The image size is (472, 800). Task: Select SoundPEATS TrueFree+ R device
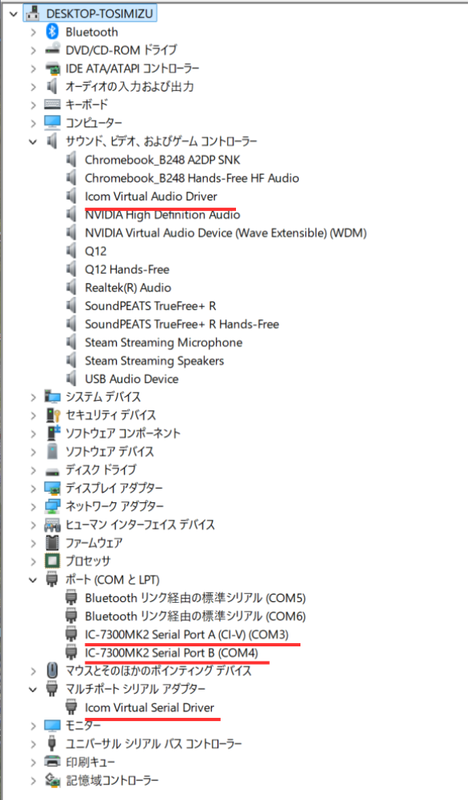(150, 306)
